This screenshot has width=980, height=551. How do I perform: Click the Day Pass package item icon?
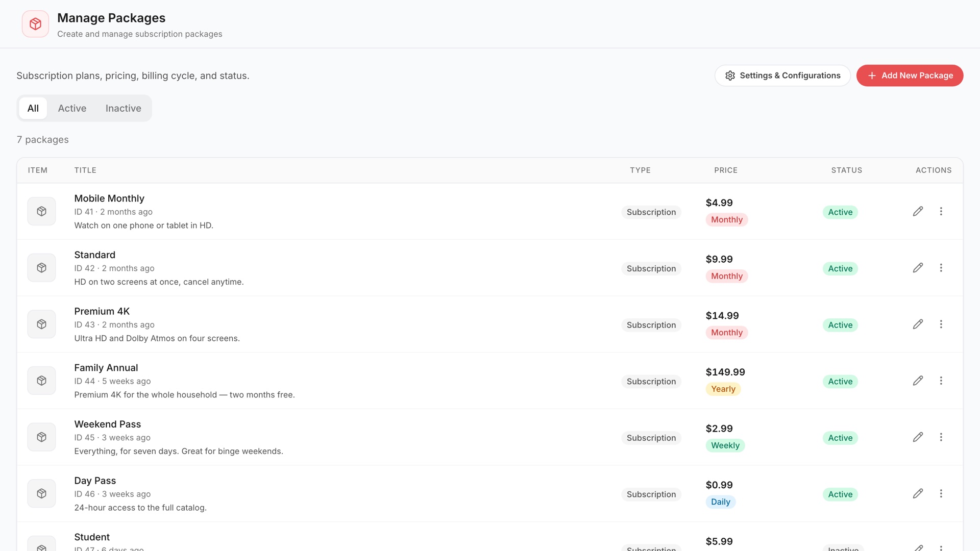[41, 493]
